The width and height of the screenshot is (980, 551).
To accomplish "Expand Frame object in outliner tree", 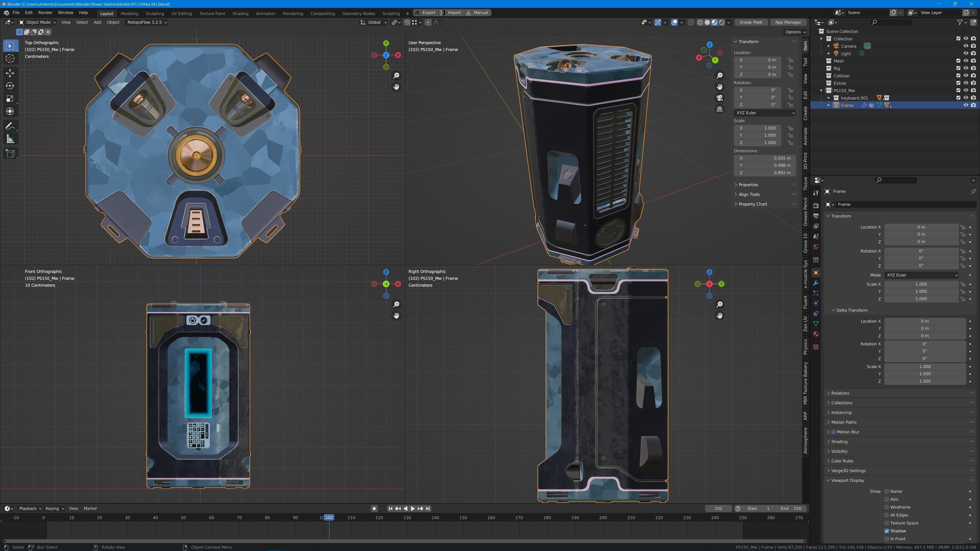I will [829, 105].
